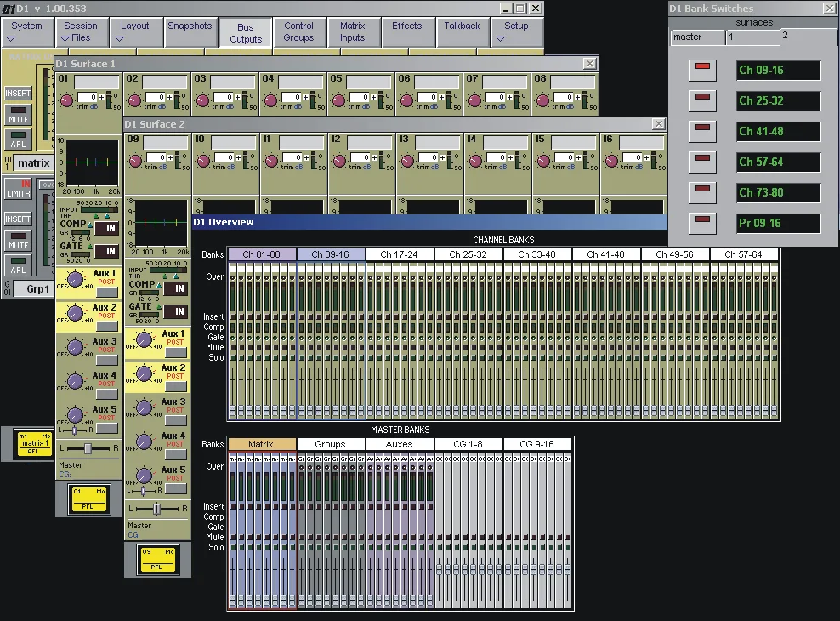Open the Bus Outputs panel

point(246,32)
